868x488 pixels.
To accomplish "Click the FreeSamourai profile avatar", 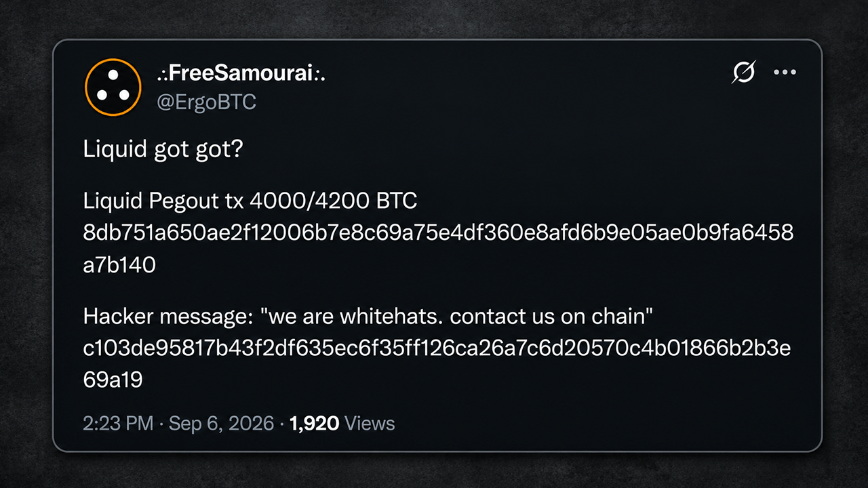I will (x=113, y=87).
